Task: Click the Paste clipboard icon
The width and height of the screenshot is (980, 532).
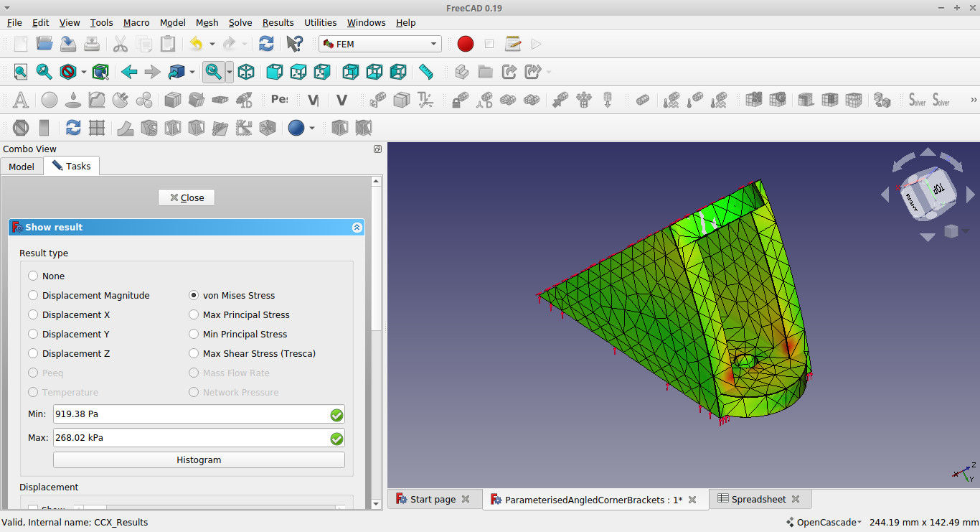Action: pyautogui.click(x=168, y=44)
